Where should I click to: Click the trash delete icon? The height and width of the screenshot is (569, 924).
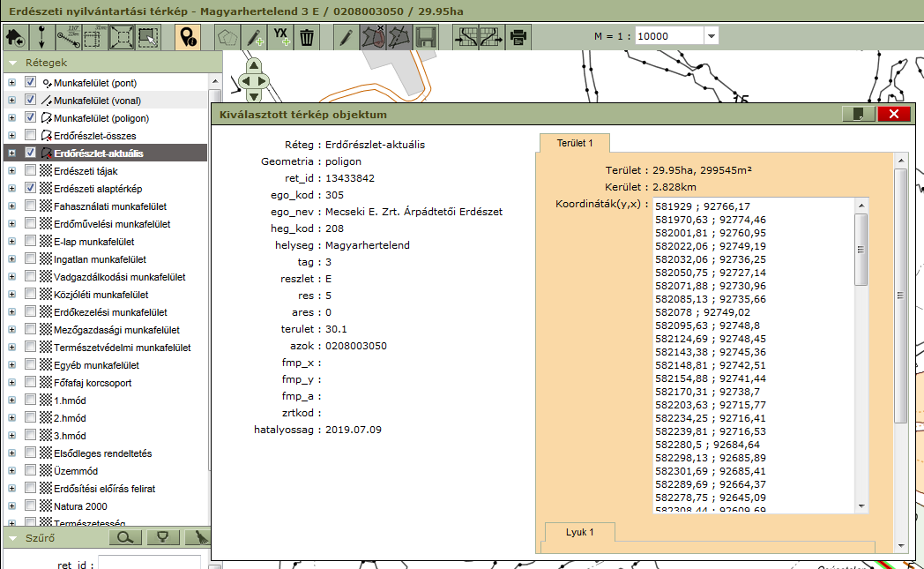click(x=307, y=37)
